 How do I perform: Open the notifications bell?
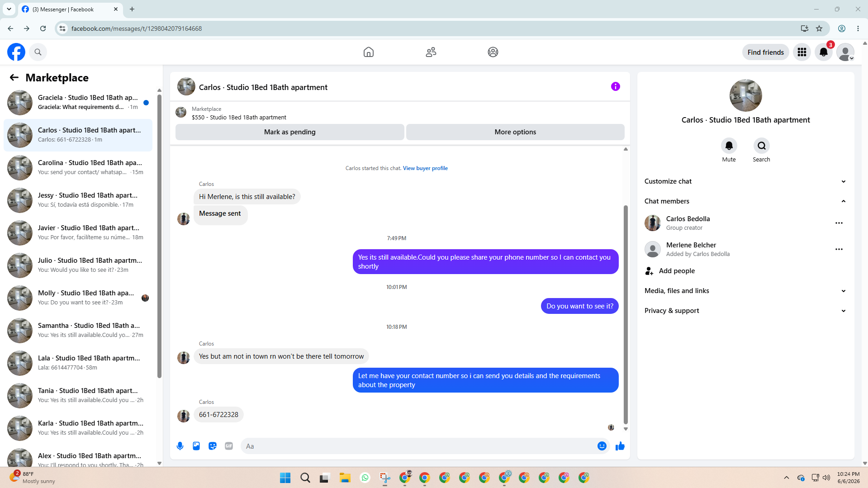[x=824, y=52]
